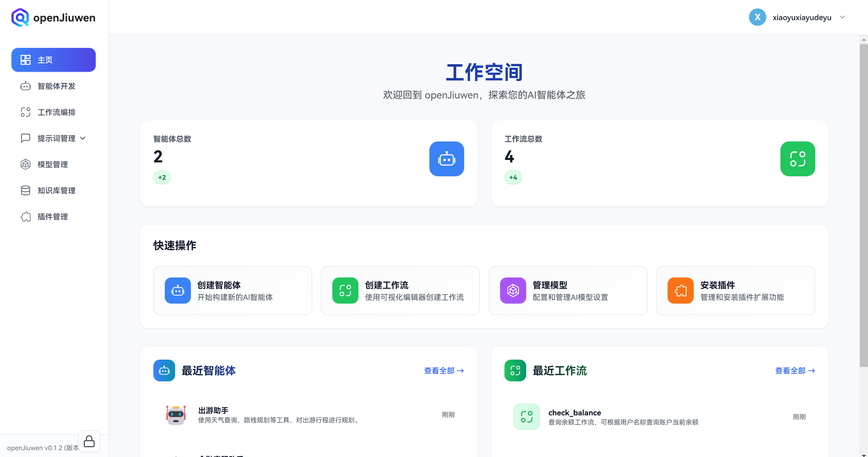Click the openJiuwen logo icon
Viewport: 868px width, 457px height.
20,17
